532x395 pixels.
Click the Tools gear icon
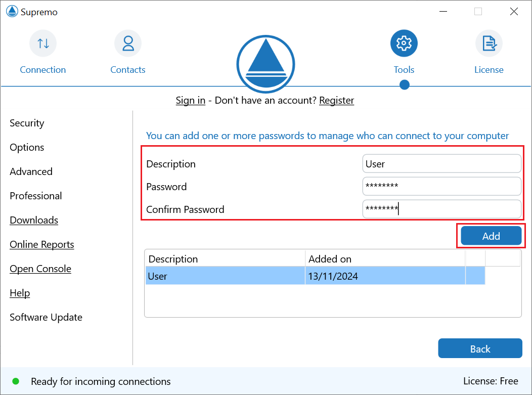pyautogui.click(x=404, y=43)
